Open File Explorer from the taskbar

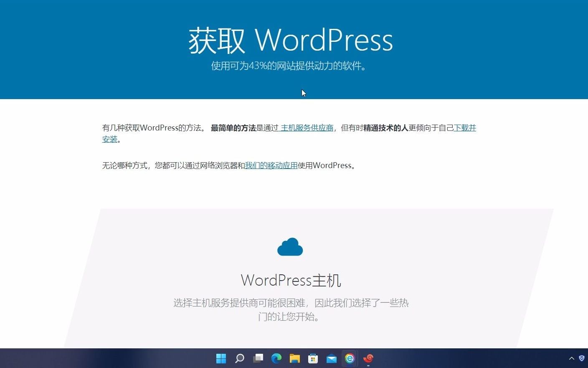point(295,358)
